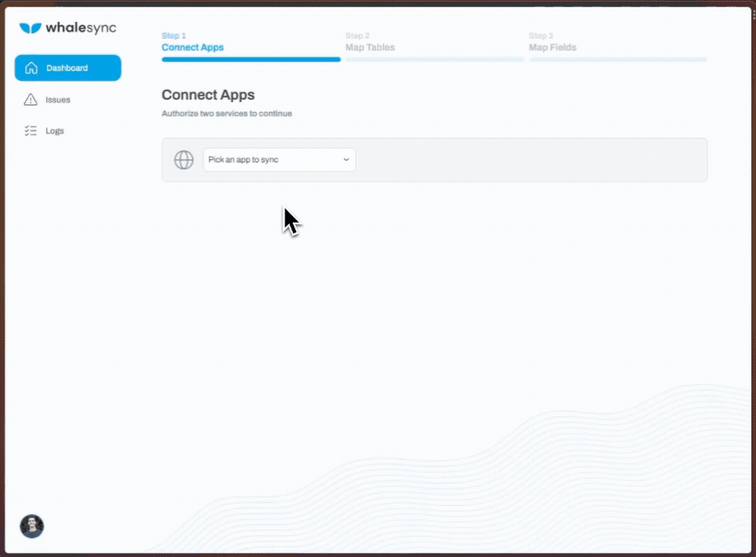The image size is (756, 557).
Task: Click the Whalesync logo
Action: coord(67,28)
